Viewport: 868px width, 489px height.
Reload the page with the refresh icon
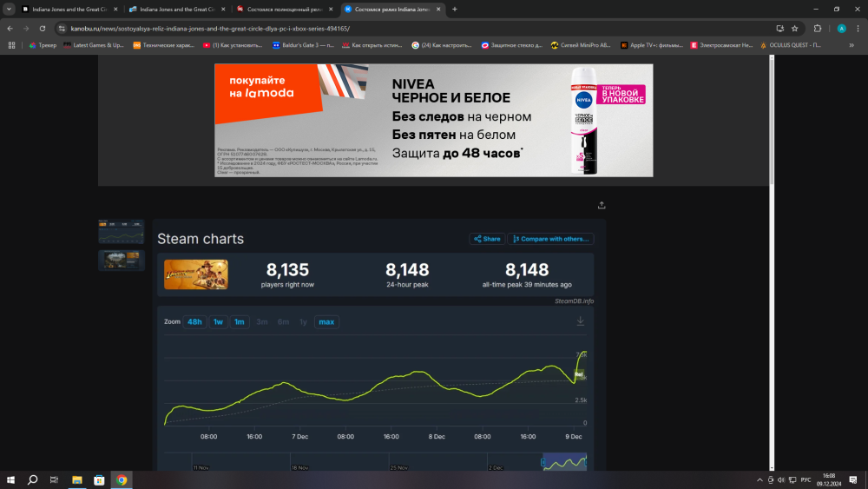coord(42,28)
